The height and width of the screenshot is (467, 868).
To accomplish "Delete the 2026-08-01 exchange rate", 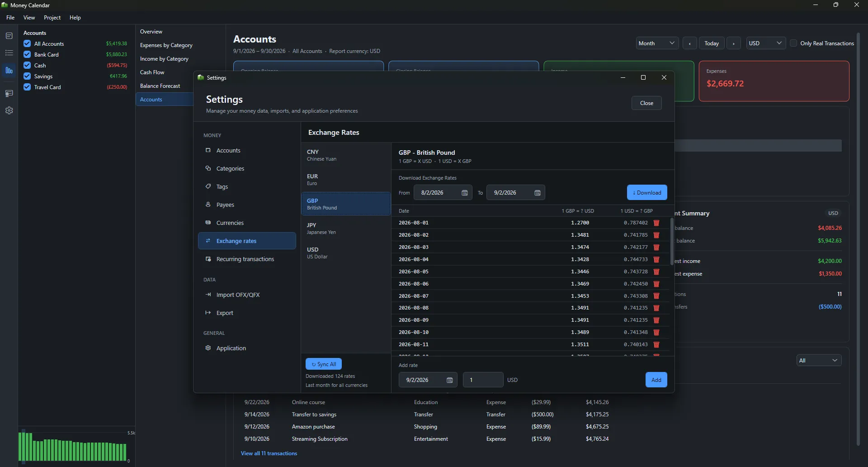I will pos(656,223).
